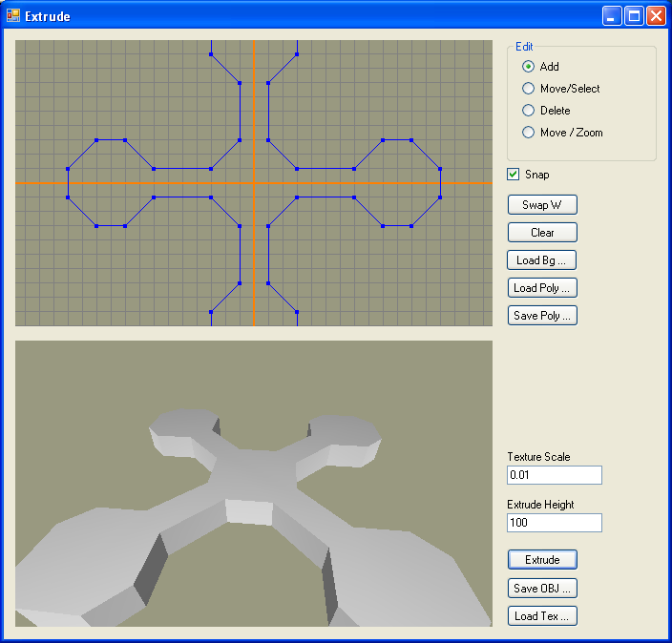The height and width of the screenshot is (643, 672).
Task: Focus the Texture Scale input field
Action: click(554, 475)
